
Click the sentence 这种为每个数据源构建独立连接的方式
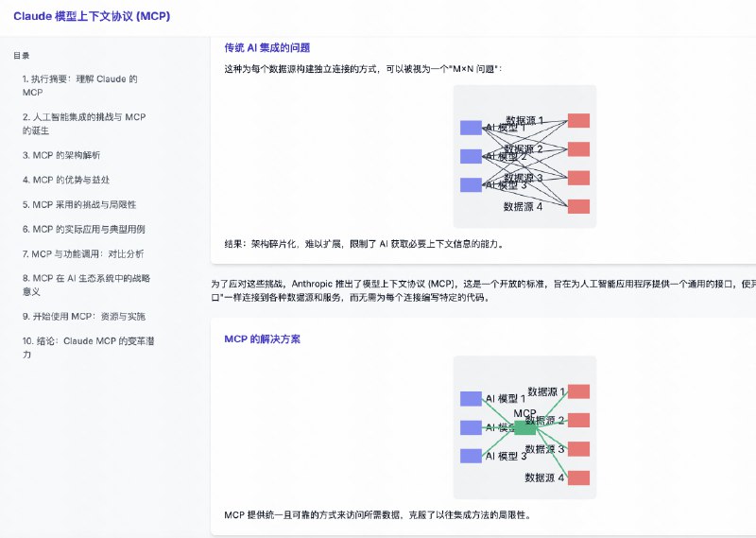364,69
